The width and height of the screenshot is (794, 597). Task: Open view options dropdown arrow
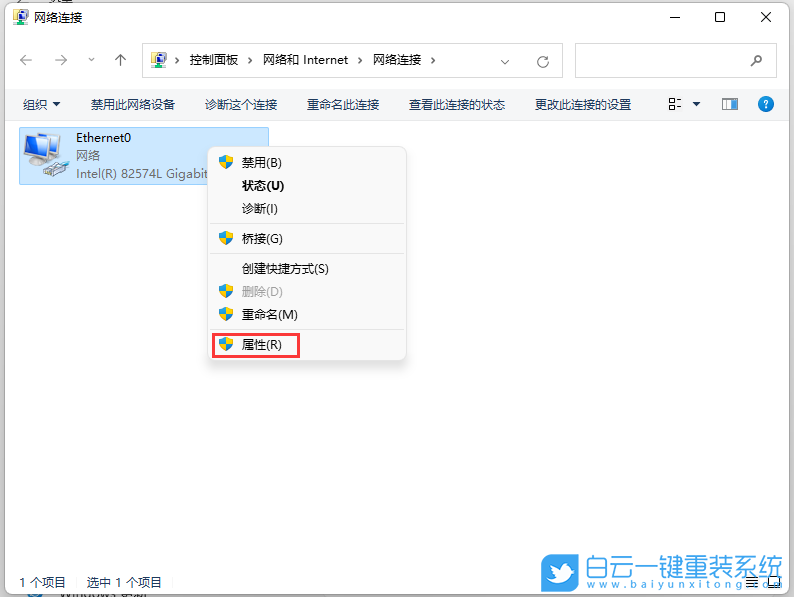(696, 104)
